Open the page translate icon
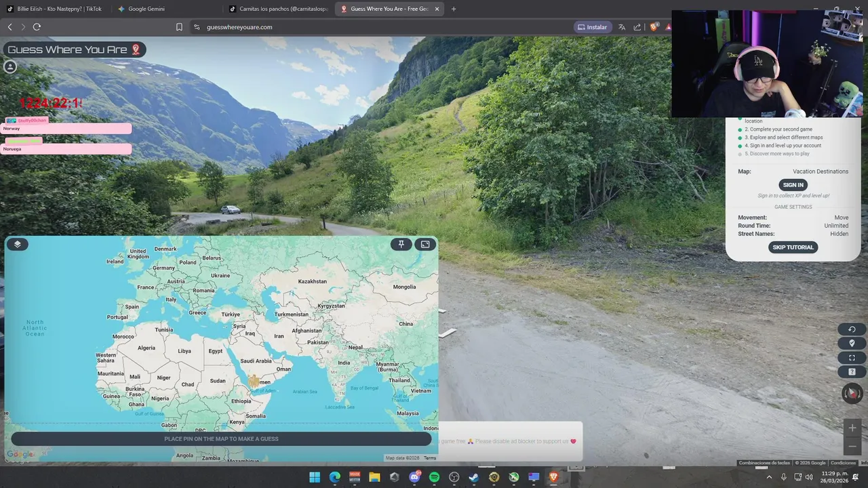The height and width of the screenshot is (488, 868). [x=622, y=27]
